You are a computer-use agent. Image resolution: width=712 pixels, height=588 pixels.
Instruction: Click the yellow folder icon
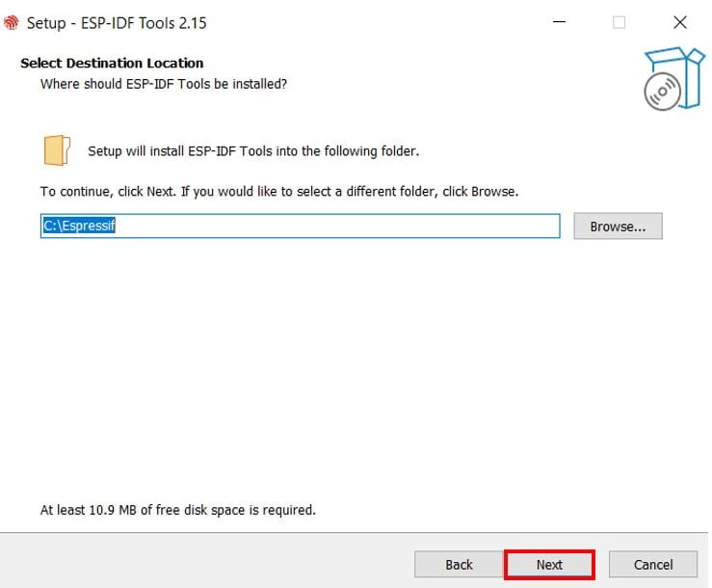(57, 150)
